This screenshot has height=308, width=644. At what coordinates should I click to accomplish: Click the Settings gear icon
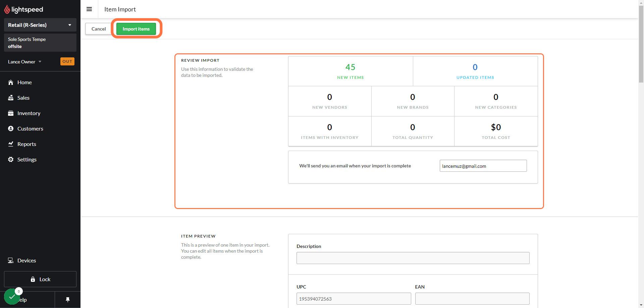11,159
